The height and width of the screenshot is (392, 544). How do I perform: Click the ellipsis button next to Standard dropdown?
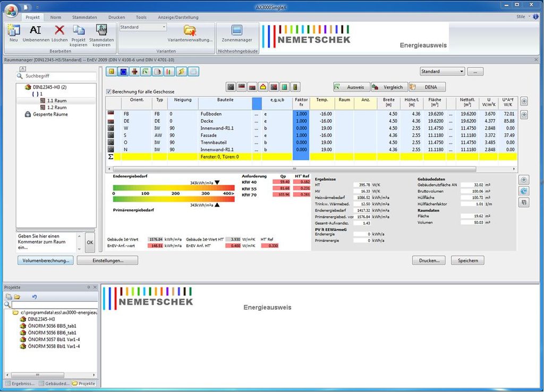point(475,72)
